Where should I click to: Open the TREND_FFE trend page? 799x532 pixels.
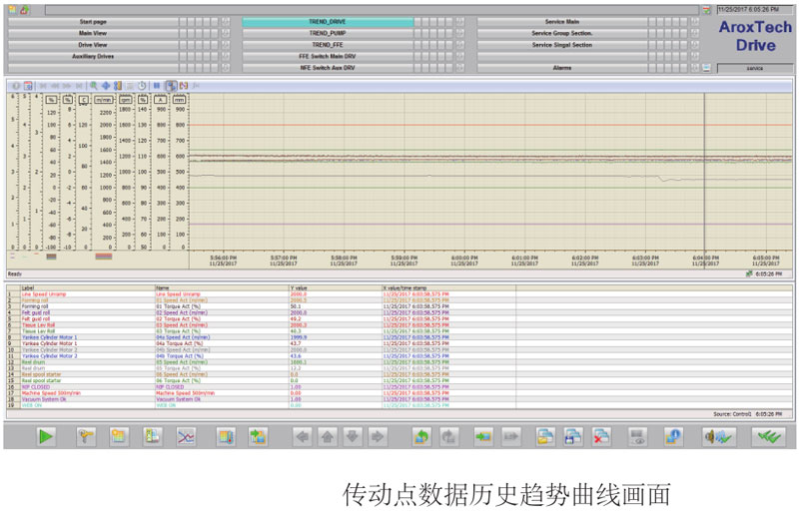pyautogui.click(x=327, y=45)
